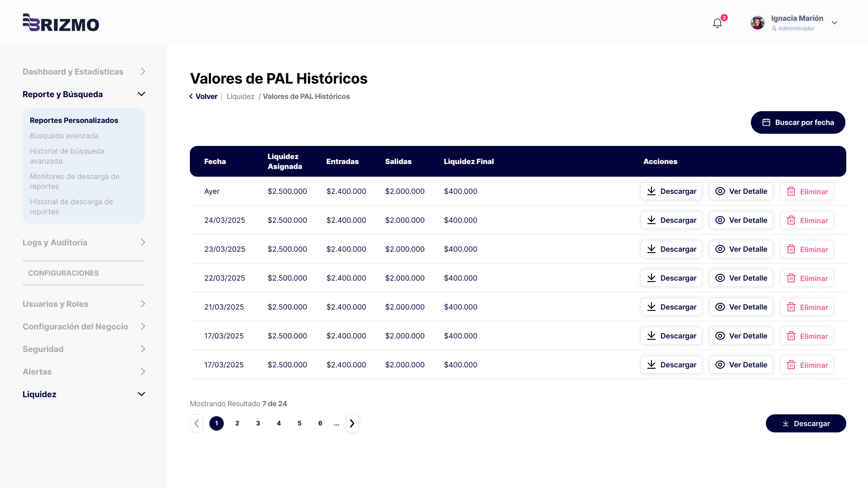
Task: Click the eye icon in the 23/03/2025 row
Action: click(x=720, y=249)
